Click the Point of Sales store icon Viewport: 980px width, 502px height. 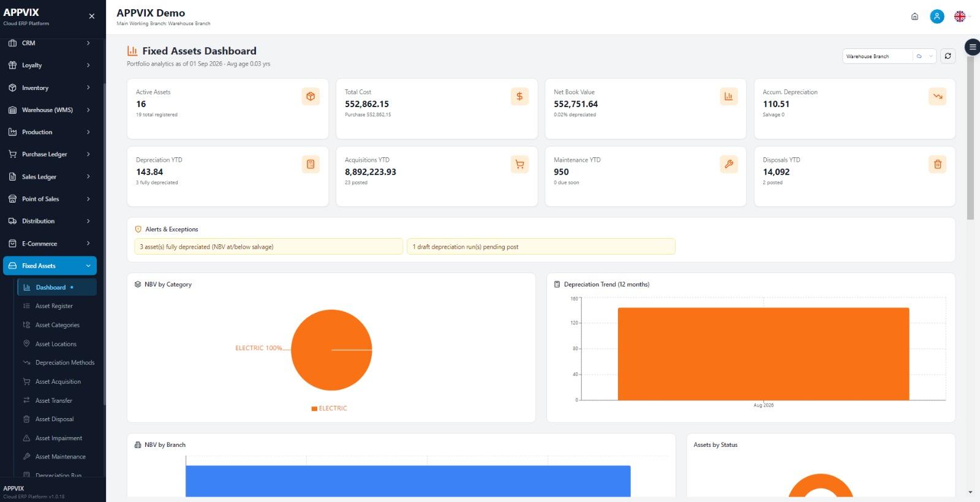(12, 199)
